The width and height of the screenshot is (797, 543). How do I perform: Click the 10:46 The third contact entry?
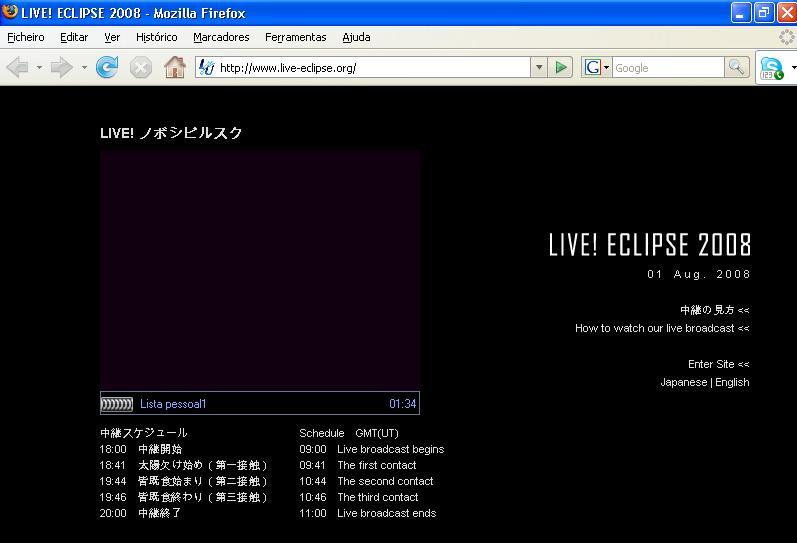(x=358, y=497)
